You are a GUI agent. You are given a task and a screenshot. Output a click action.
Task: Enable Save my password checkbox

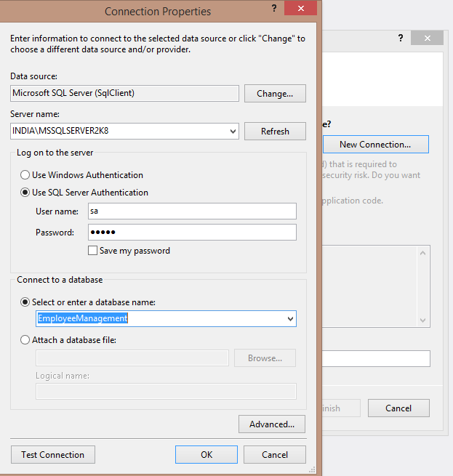coord(92,251)
